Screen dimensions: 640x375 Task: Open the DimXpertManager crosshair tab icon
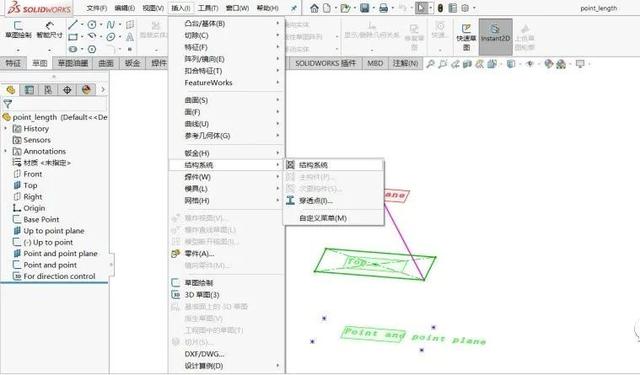tap(67, 89)
